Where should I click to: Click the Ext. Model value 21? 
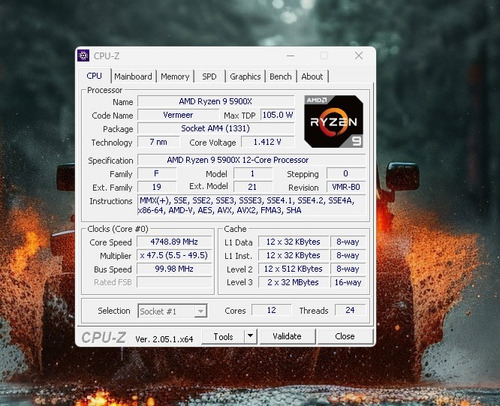[253, 187]
